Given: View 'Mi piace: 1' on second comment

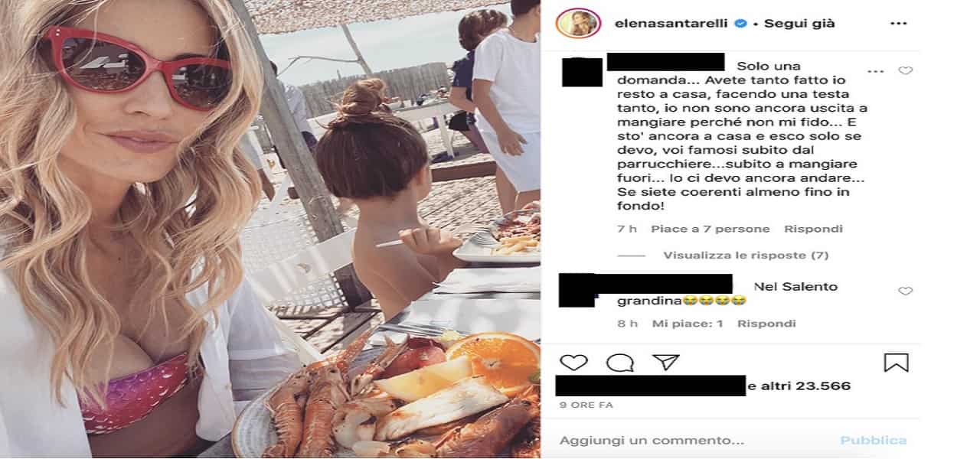Looking at the screenshot, I should (x=688, y=324).
